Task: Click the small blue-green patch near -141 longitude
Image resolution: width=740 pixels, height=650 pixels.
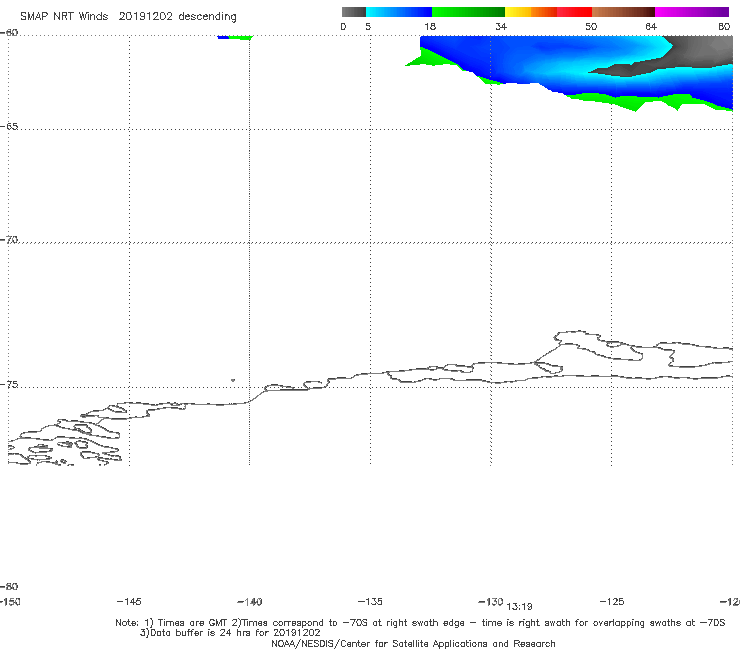Action: pyautogui.click(x=235, y=37)
